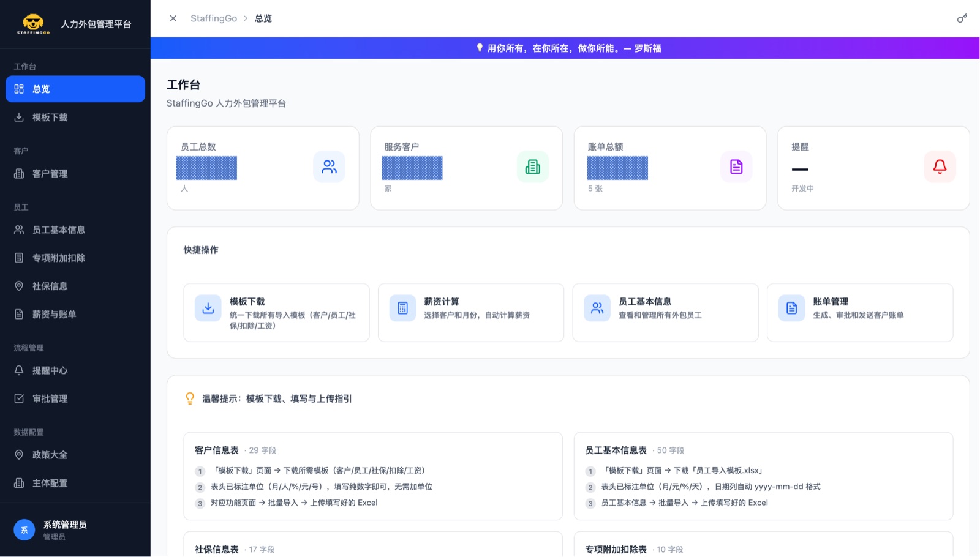Open 模板下载 in the sidebar
Screen dimensions: 980x557
pyautogui.click(x=75, y=117)
